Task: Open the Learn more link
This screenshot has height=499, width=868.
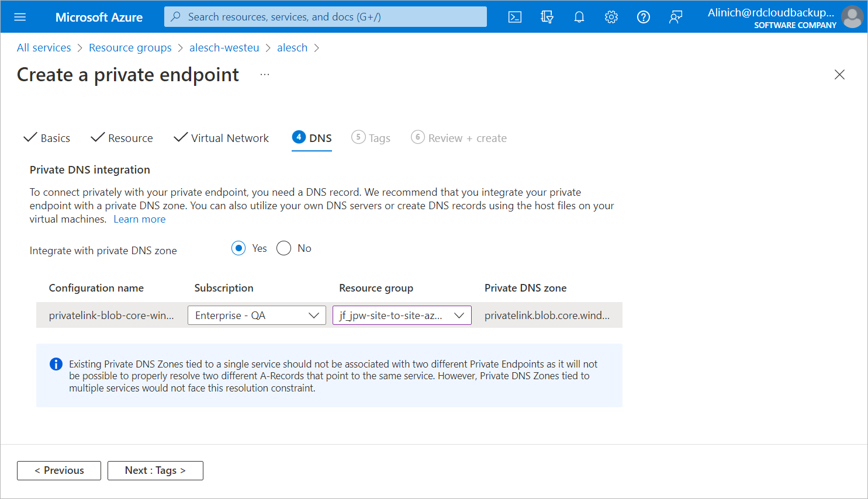Action: (140, 219)
